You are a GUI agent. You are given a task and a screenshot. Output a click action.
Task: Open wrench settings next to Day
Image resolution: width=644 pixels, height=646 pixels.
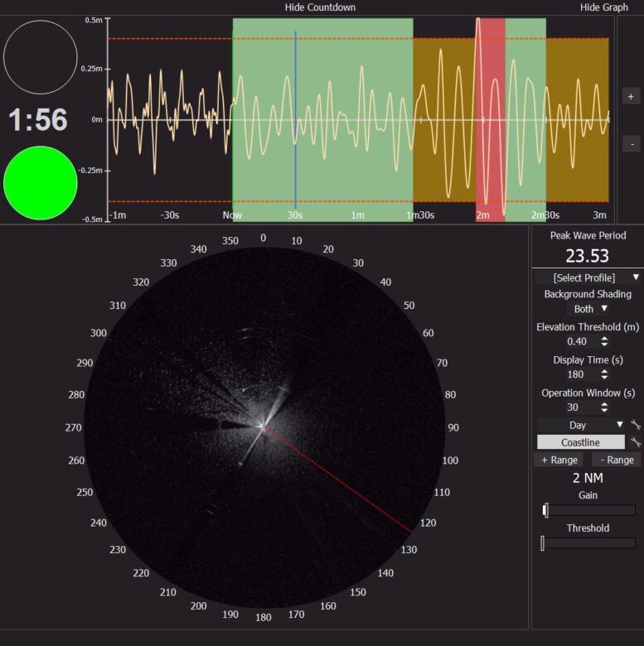pos(636,425)
